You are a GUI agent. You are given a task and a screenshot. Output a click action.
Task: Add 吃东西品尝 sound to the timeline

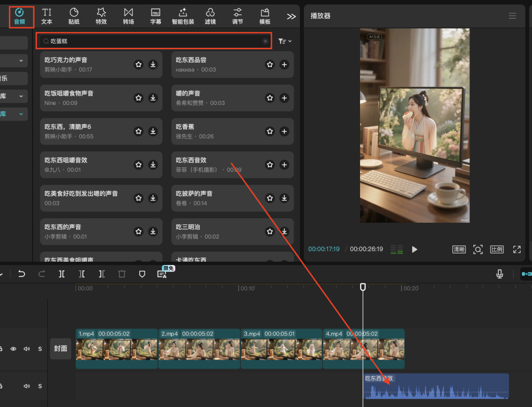tap(284, 65)
